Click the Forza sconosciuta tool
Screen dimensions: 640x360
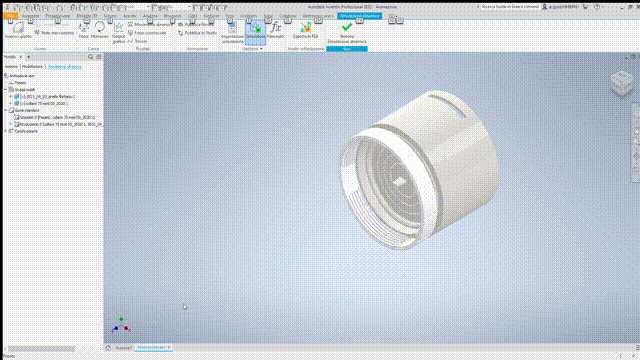147,33
